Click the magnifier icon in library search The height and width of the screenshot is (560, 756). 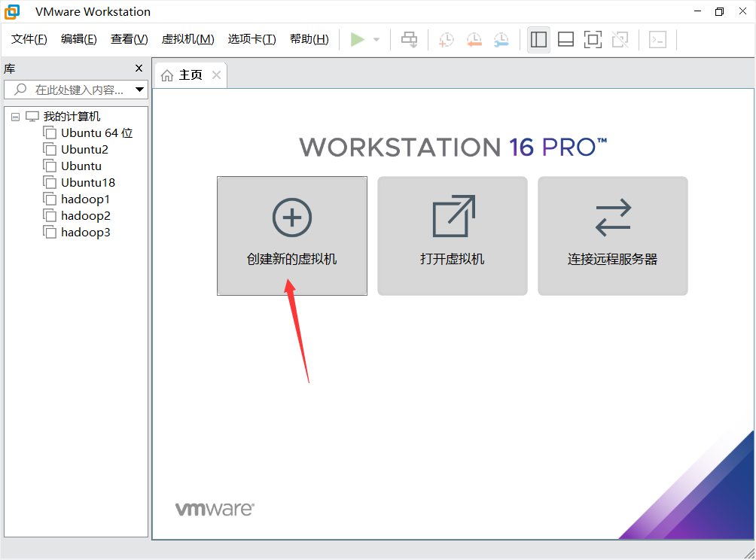click(x=20, y=89)
